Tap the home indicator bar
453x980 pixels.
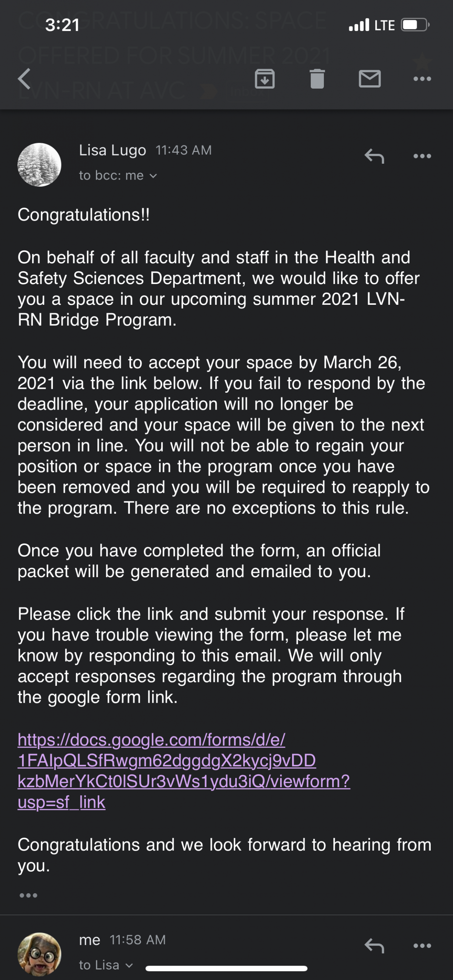[x=226, y=968]
